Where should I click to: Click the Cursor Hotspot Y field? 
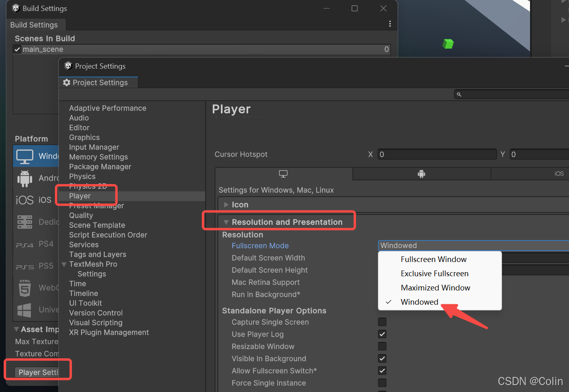(540, 154)
